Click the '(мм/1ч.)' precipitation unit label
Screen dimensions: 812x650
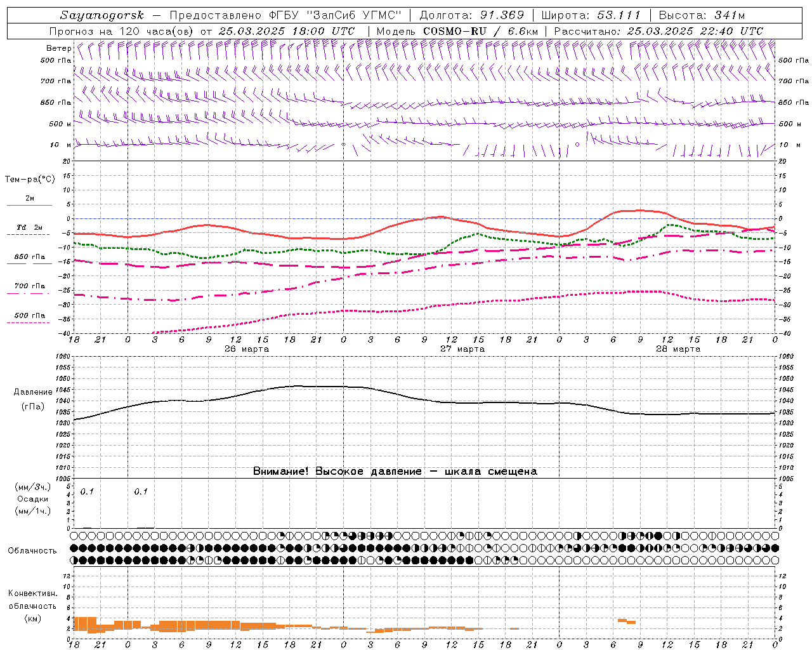(x=33, y=510)
